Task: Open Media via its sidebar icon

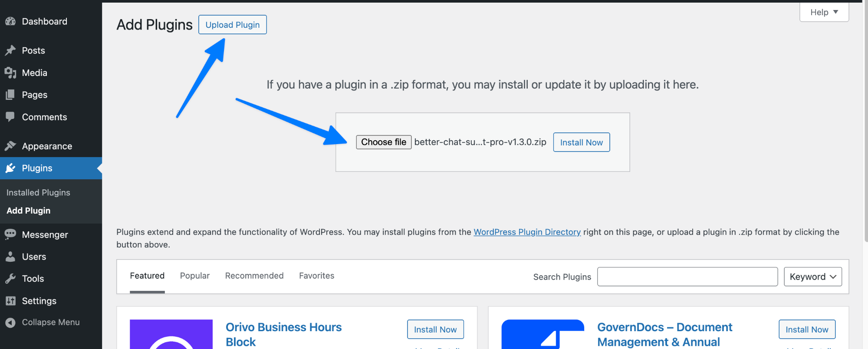Action: tap(10, 73)
